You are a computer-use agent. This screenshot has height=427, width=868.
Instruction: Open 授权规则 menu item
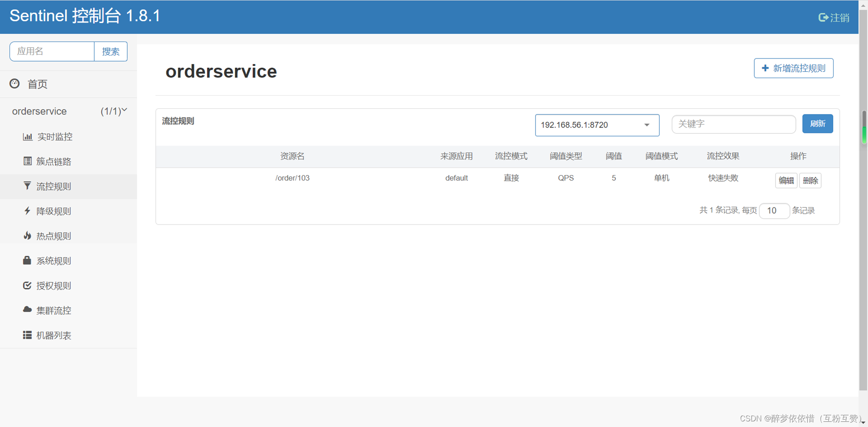click(x=69, y=286)
